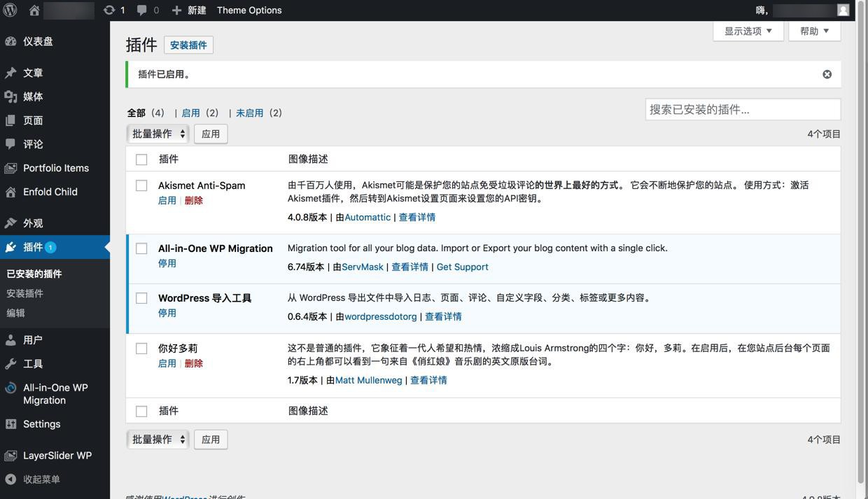Open the top 批量操作 dropdown
The width and height of the screenshot is (868, 499).
[x=158, y=134]
